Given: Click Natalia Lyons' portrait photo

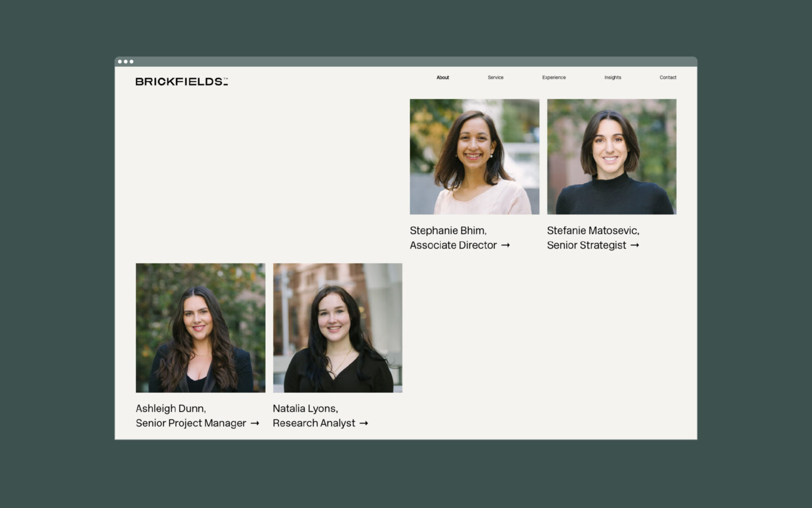Looking at the screenshot, I should point(337,328).
